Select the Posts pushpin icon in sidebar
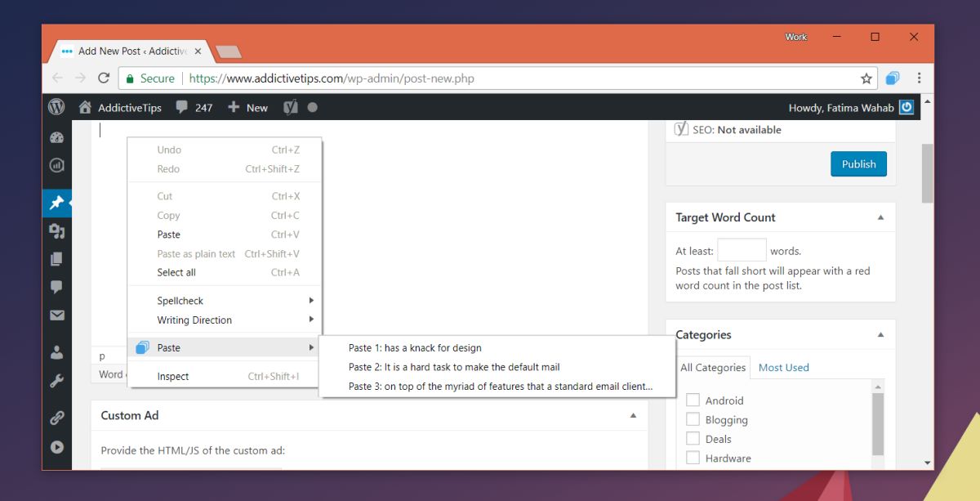The image size is (980, 501). [x=56, y=203]
